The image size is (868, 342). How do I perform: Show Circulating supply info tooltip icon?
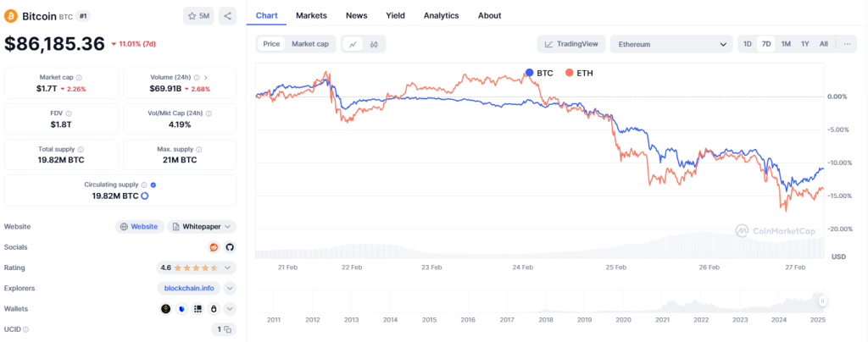click(x=144, y=185)
